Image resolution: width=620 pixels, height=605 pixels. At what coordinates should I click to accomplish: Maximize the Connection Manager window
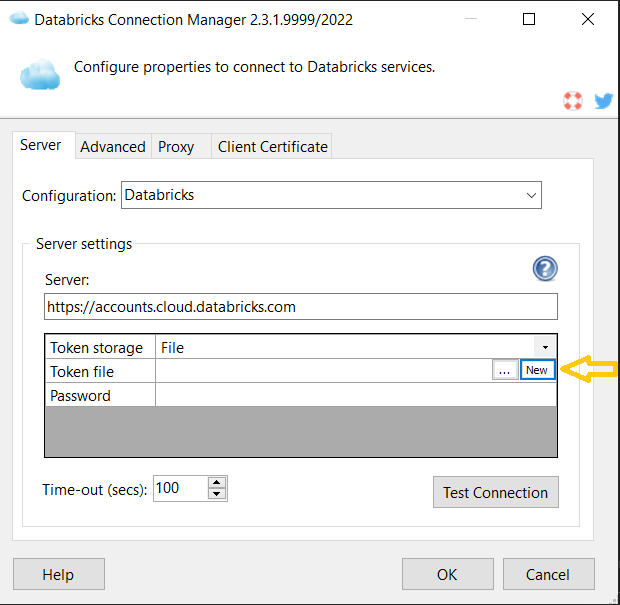tap(529, 19)
